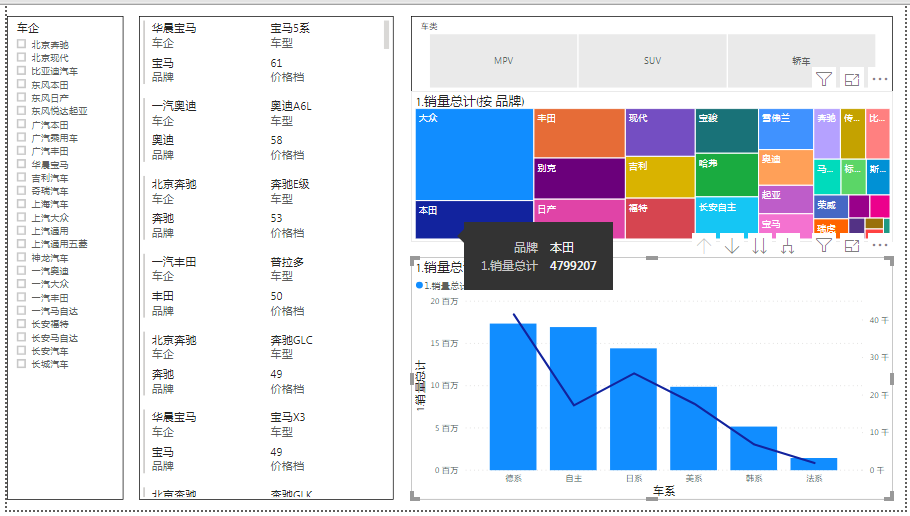Choose the 轿车 slicer button

pos(801,60)
